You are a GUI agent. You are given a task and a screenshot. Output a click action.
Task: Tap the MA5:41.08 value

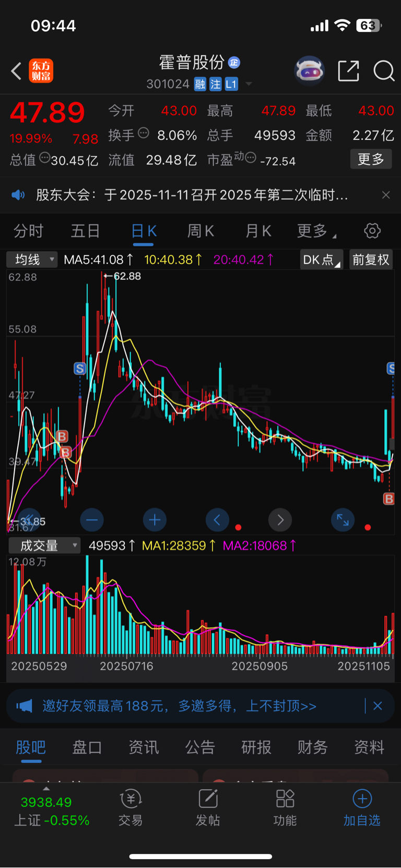pos(98,259)
